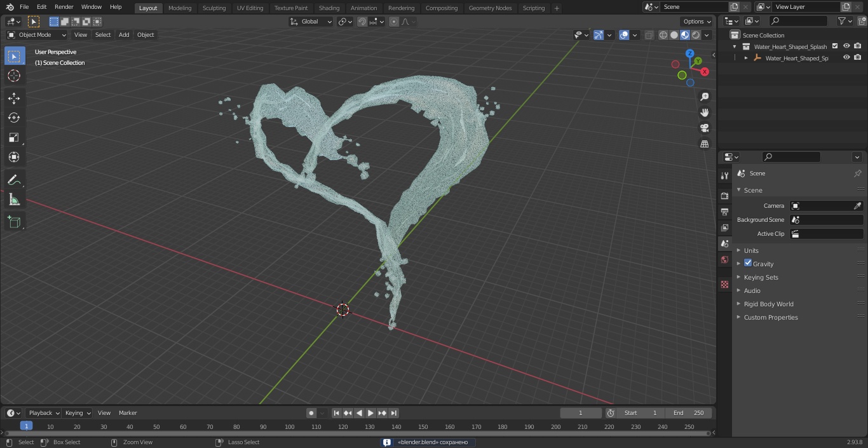Image resolution: width=868 pixels, height=448 pixels.
Task: Expand the Rigid Body World panel
Action: pos(768,304)
